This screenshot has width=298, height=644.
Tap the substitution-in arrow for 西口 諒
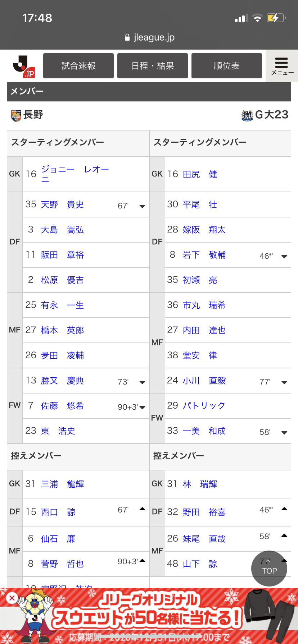point(142,509)
